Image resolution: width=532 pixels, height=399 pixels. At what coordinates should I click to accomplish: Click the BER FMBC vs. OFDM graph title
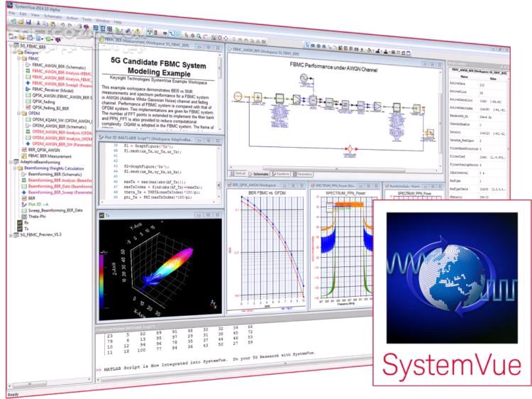click(267, 192)
